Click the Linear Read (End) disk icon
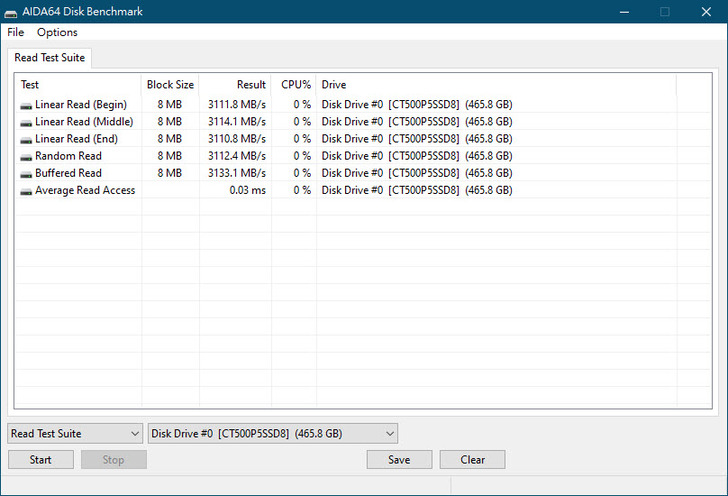 (26, 139)
